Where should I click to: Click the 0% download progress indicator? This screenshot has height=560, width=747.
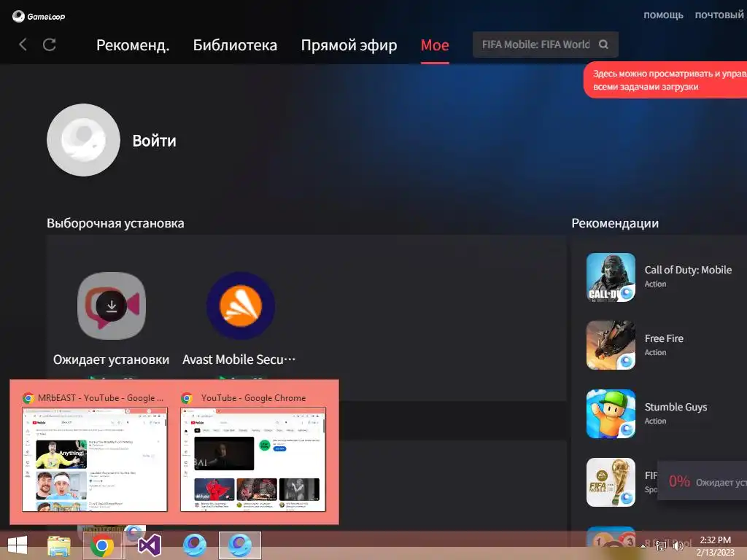[x=679, y=481]
